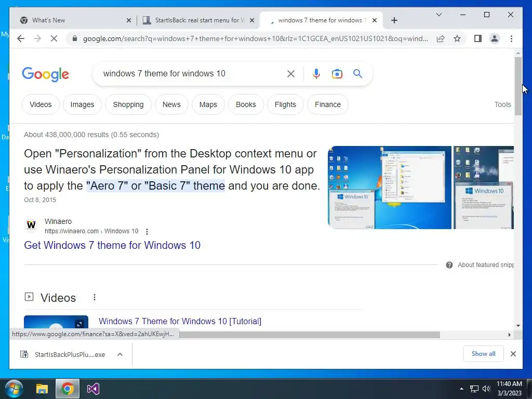Filter results by Shopping
The height and width of the screenshot is (399, 532).
point(128,104)
